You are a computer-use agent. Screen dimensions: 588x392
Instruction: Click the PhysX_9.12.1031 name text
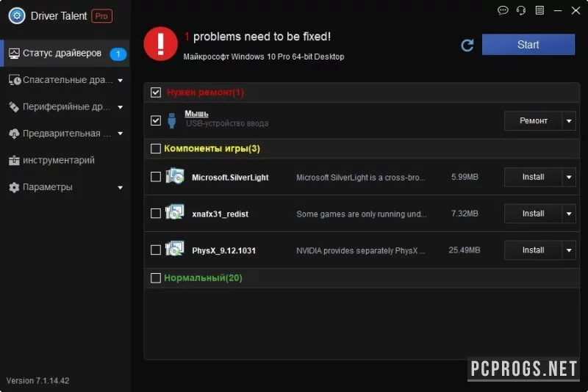[224, 250]
